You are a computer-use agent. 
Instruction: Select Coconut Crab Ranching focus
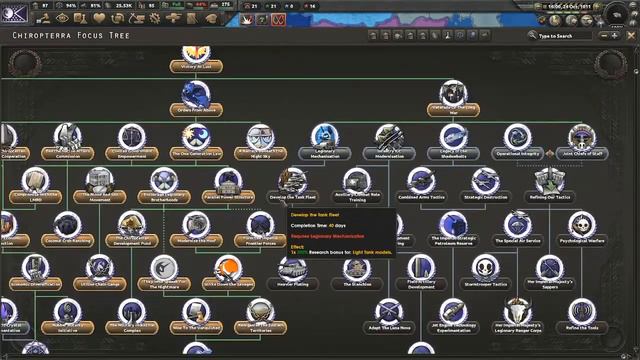coord(68,229)
